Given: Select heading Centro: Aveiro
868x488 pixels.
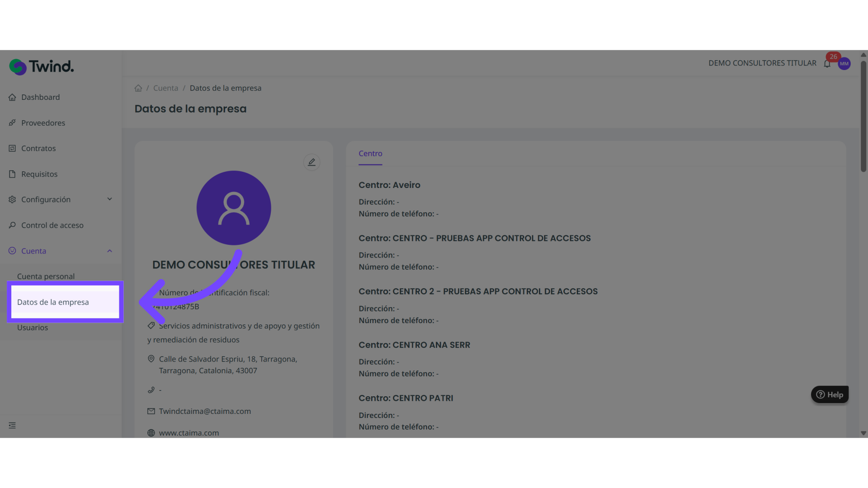Looking at the screenshot, I should coord(389,185).
